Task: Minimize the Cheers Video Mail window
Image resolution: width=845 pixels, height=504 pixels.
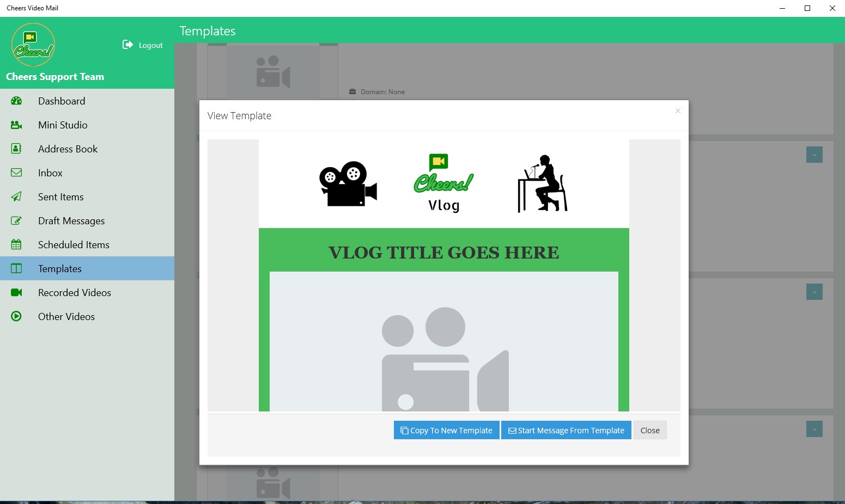Action: tap(782, 8)
